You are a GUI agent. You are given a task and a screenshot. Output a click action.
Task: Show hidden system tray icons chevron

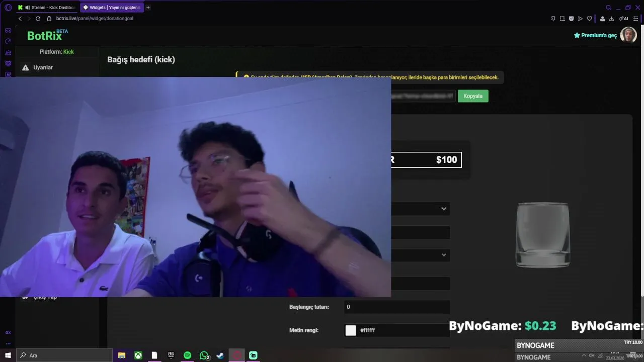(x=584, y=355)
